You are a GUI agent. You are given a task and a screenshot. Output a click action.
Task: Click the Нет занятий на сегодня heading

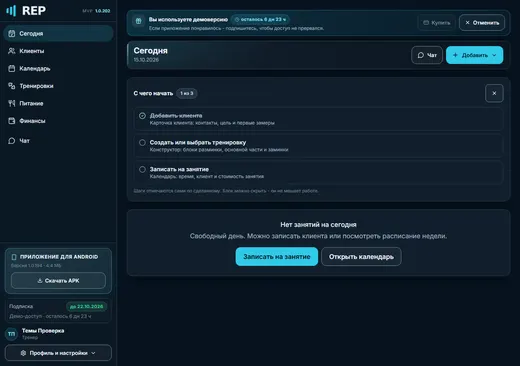click(318, 225)
